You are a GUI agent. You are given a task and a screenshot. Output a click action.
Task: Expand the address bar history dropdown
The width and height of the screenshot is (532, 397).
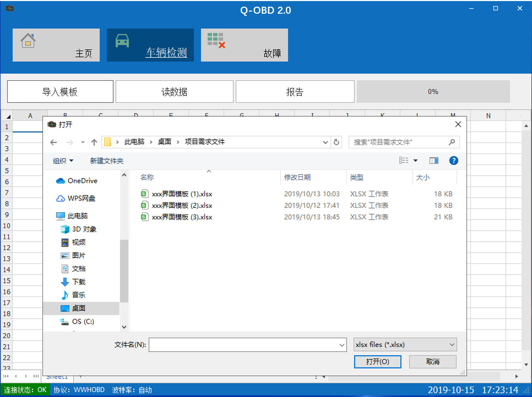(x=325, y=142)
